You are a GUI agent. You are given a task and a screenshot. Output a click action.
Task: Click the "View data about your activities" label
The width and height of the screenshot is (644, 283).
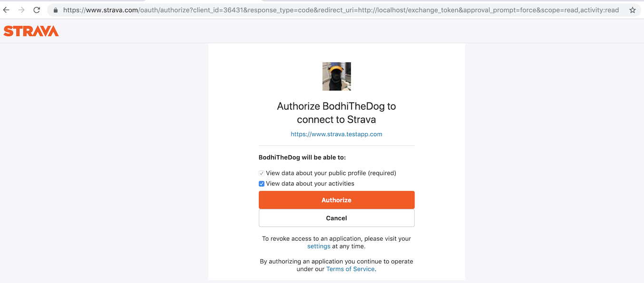click(310, 184)
